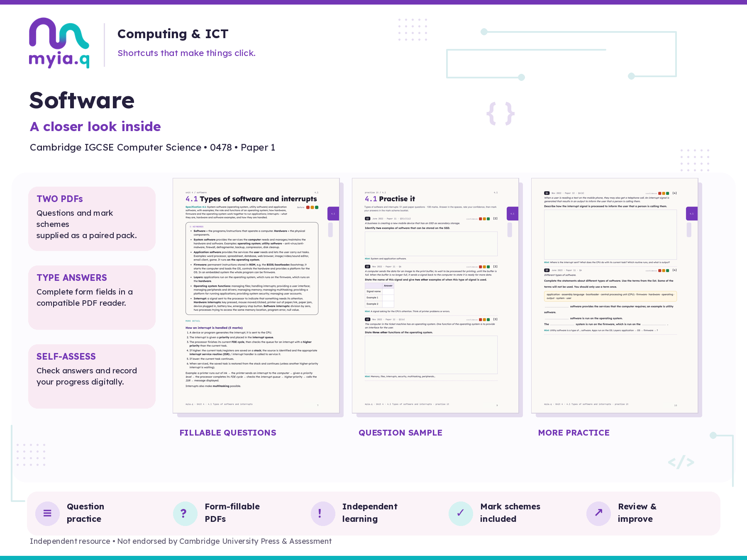This screenshot has height=560, width=747.
Task: Click the MORE PRACTICE caption
Action: click(574, 433)
